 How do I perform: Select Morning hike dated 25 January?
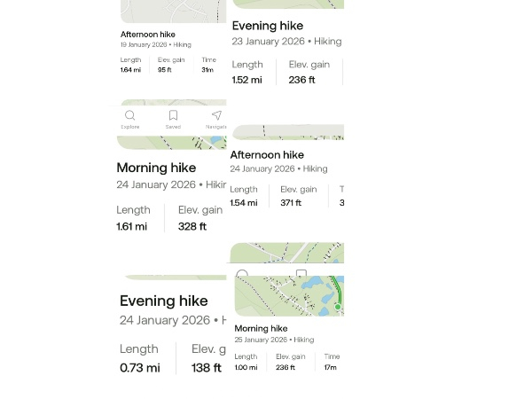(261, 328)
